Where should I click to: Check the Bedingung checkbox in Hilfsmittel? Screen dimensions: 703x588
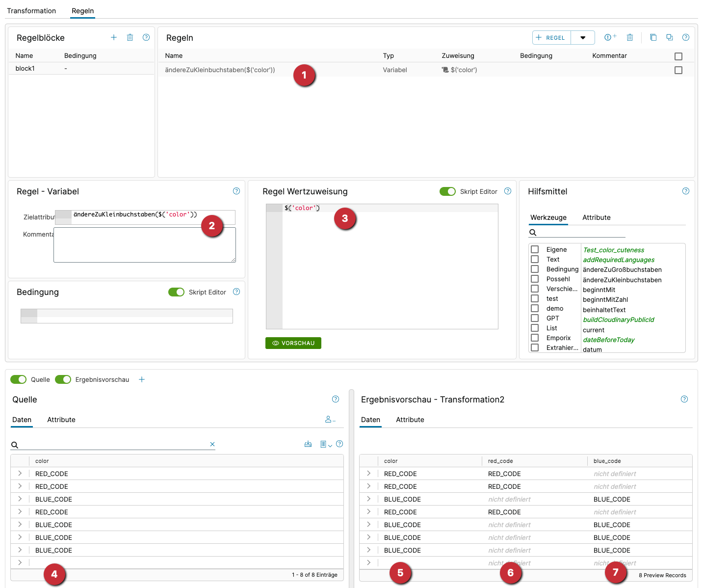[x=535, y=269]
